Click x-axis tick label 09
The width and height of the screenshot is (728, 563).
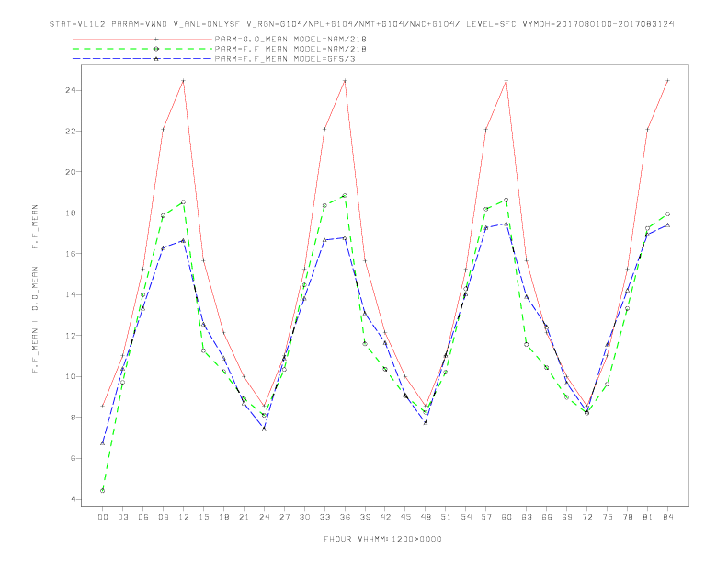163,517
